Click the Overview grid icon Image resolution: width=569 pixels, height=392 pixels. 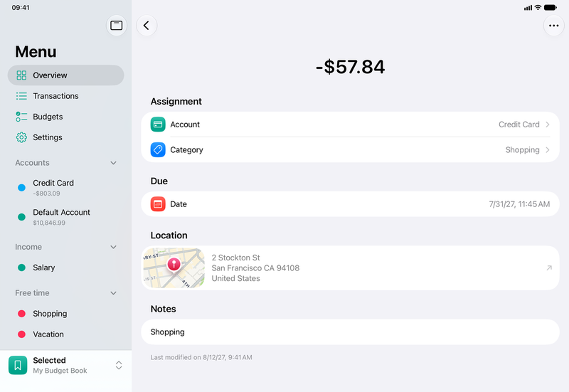[21, 75]
